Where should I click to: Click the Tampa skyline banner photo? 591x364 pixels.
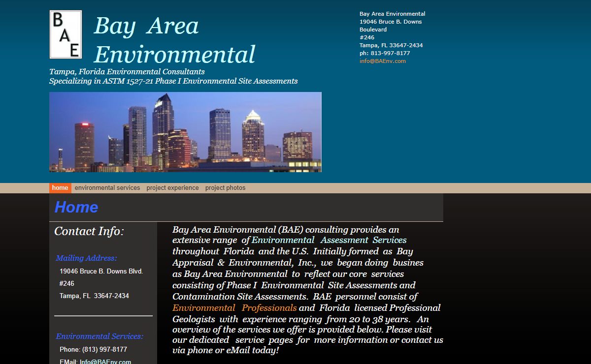pyautogui.click(x=185, y=132)
